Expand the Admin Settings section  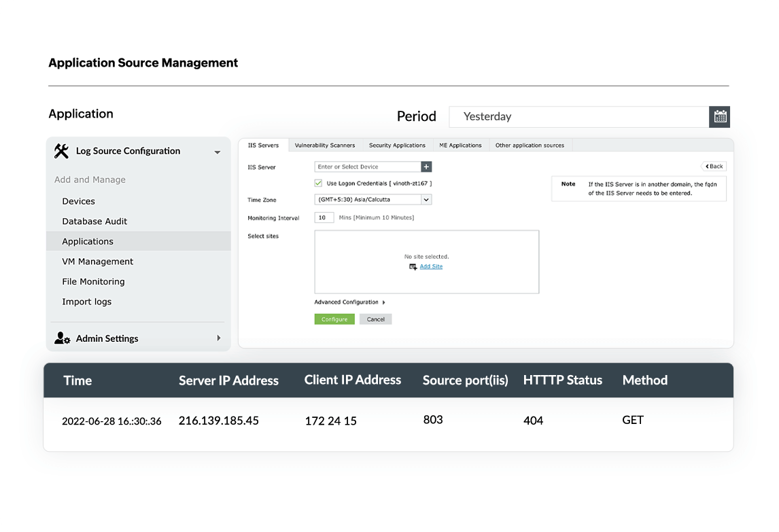pyautogui.click(x=218, y=338)
